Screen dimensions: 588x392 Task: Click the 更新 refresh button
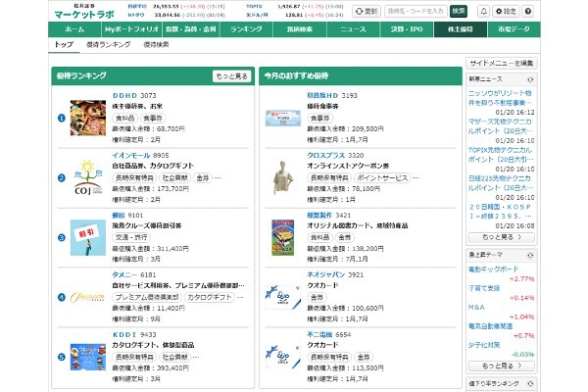point(366,11)
